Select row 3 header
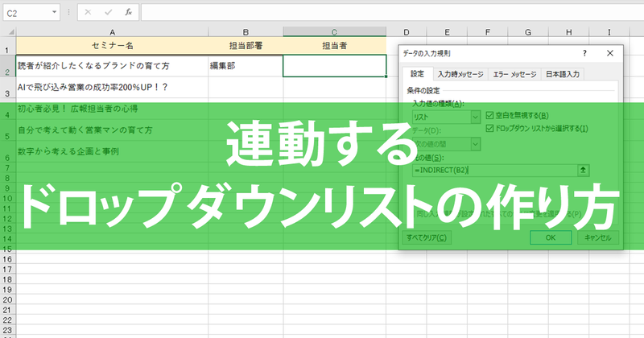644x338 pixels. click(8, 88)
